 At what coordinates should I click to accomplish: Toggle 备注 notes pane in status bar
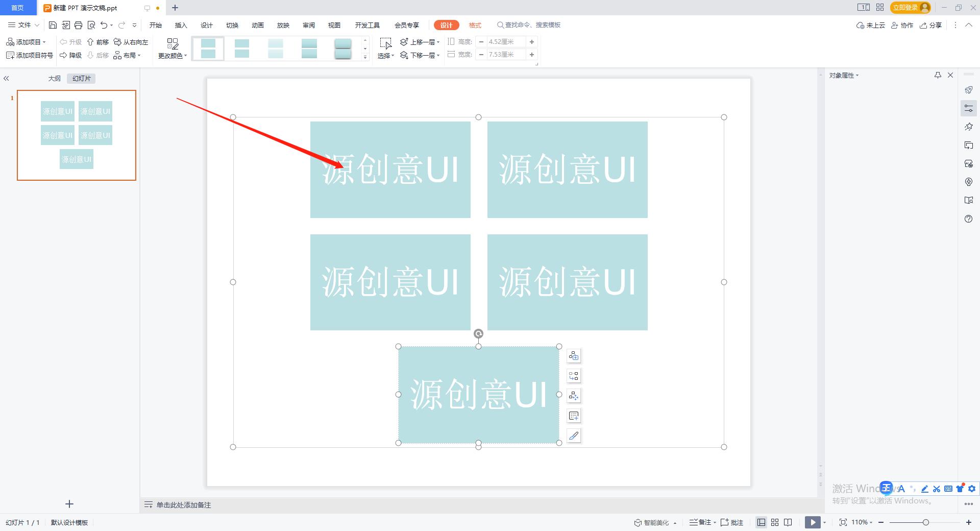[702, 522]
